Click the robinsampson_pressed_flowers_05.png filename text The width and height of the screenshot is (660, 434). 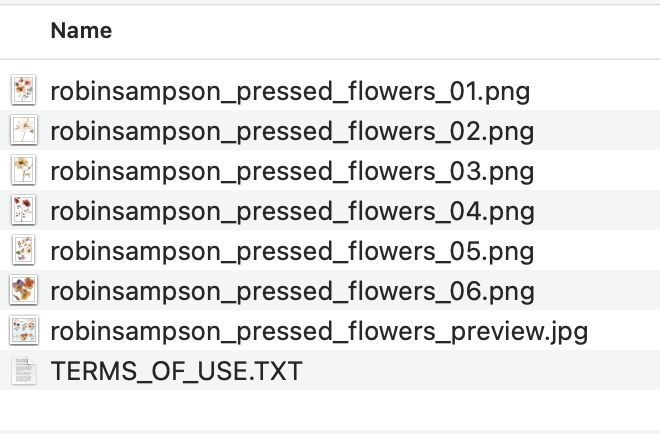(x=292, y=252)
